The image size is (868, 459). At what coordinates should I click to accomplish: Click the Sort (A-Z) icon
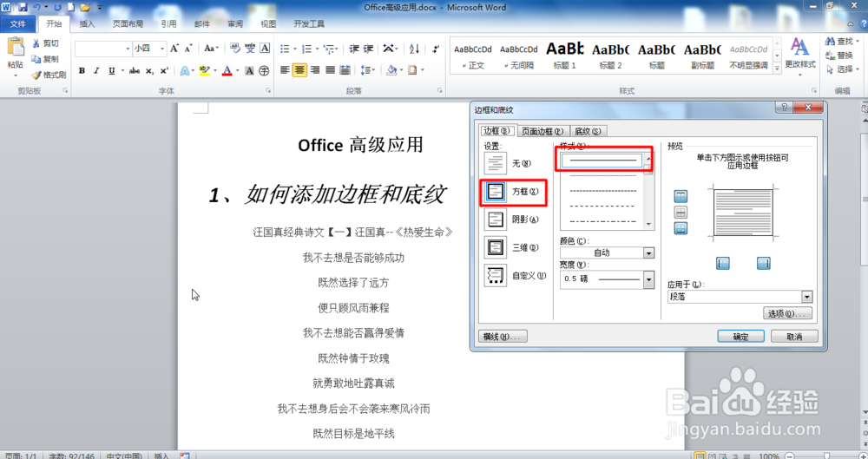[414, 49]
